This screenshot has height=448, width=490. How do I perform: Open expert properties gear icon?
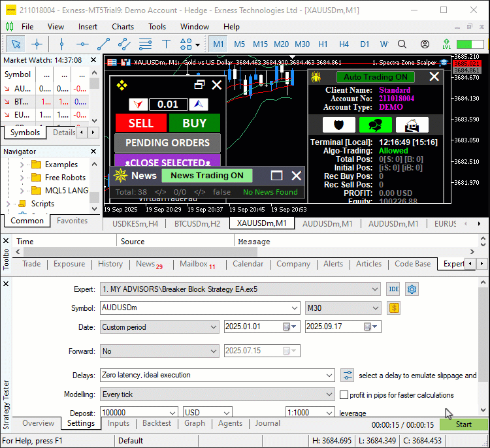click(412, 289)
